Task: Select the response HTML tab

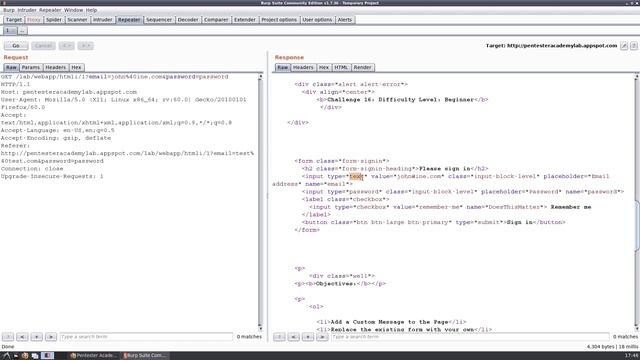Action: click(341, 67)
